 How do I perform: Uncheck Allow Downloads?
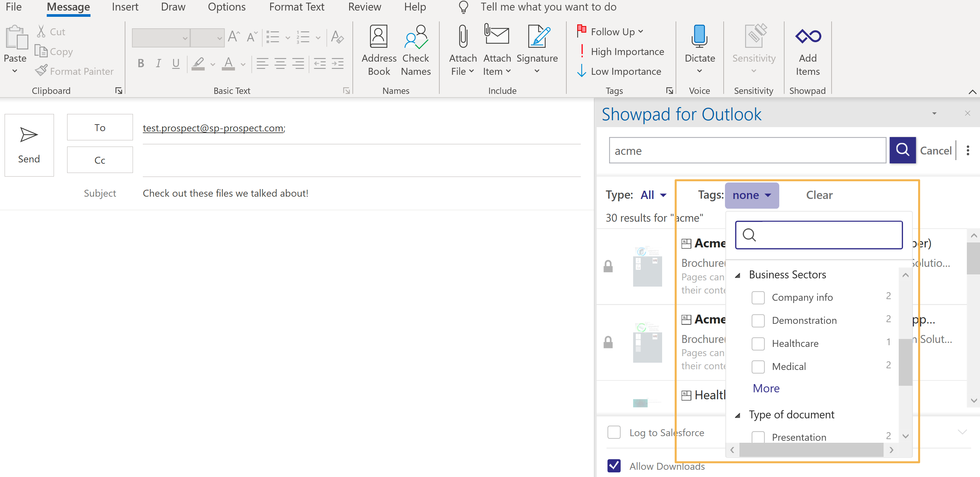[x=614, y=465]
